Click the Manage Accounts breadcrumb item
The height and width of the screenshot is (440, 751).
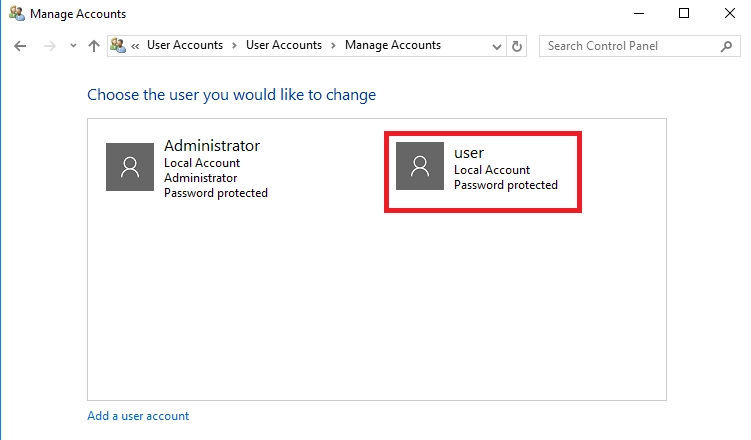pyautogui.click(x=392, y=46)
